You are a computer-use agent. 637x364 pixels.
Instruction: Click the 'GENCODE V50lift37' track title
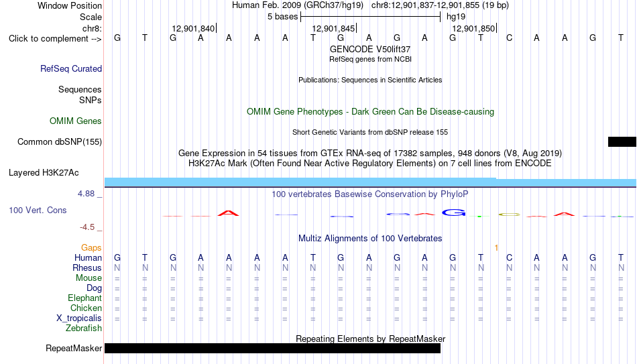tap(370, 49)
